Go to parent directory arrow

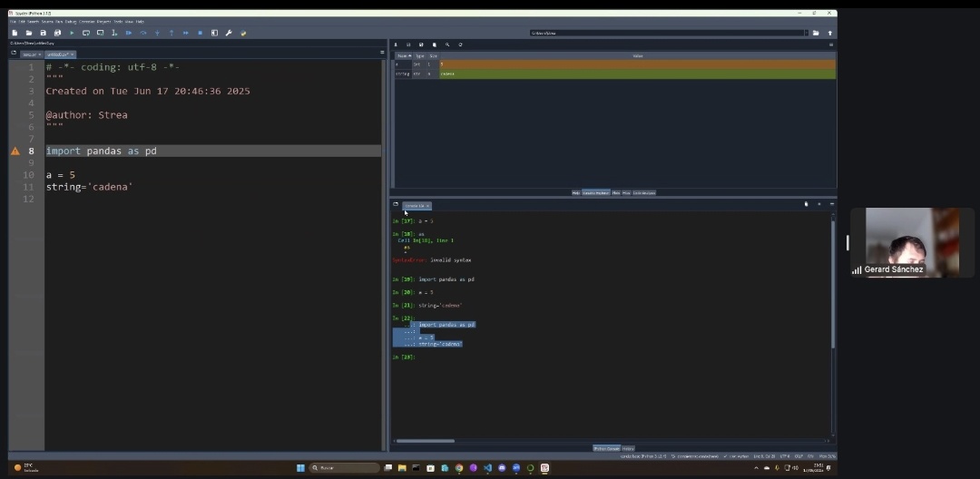(x=830, y=33)
